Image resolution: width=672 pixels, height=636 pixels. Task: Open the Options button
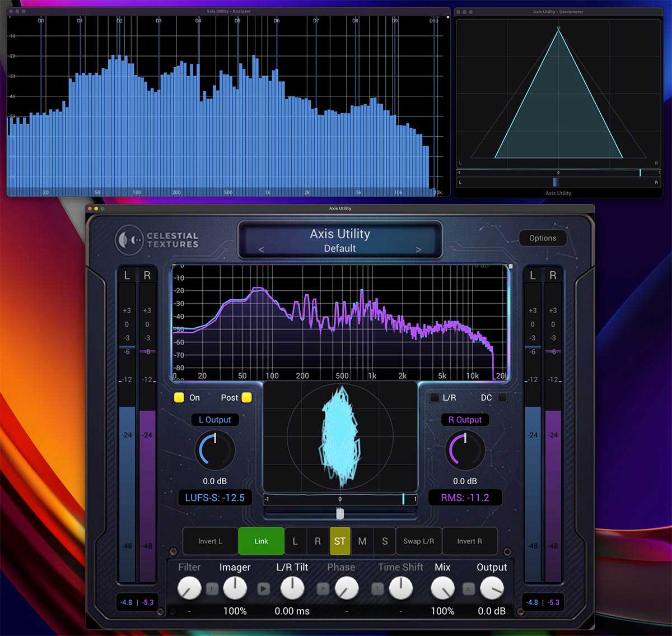(x=543, y=238)
